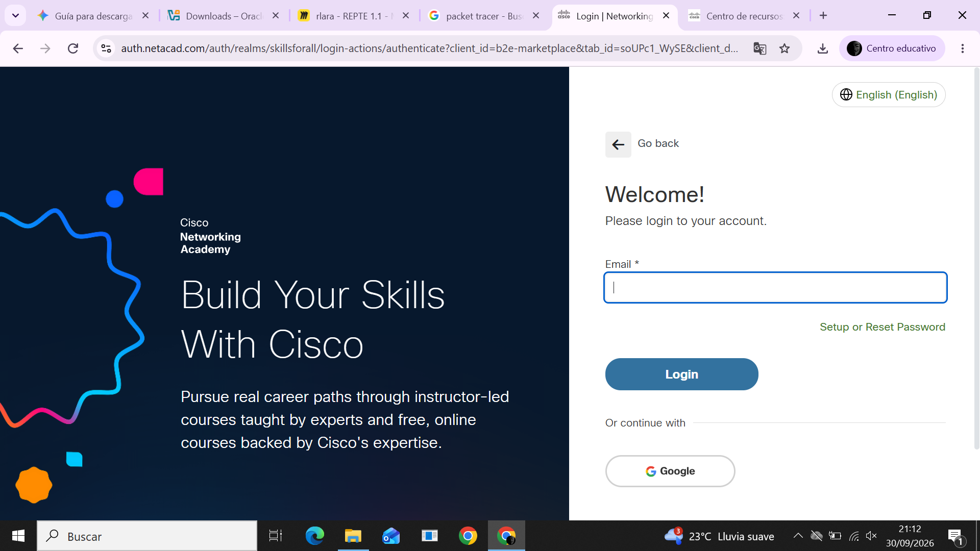Show hidden system tray icons

(x=798, y=536)
